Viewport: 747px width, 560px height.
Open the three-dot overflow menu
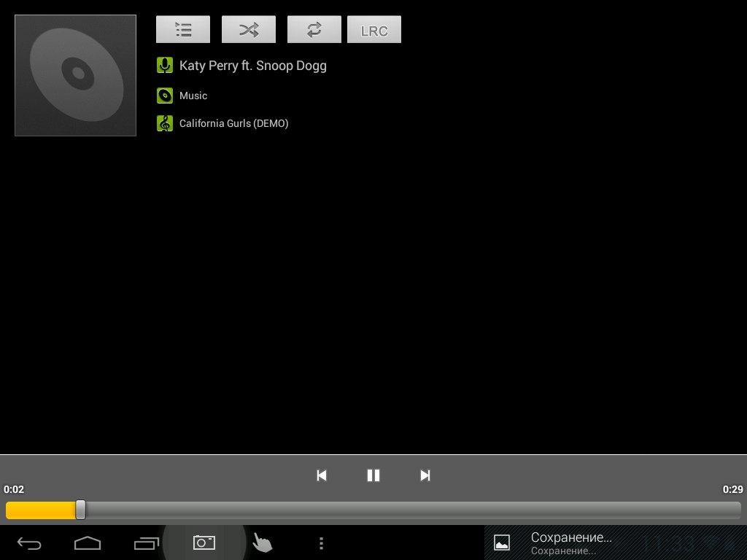[x=321, y=543]
